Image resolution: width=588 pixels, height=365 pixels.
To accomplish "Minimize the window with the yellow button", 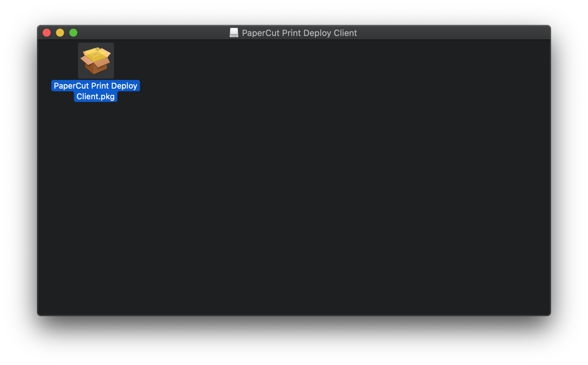I will (60, 33).
